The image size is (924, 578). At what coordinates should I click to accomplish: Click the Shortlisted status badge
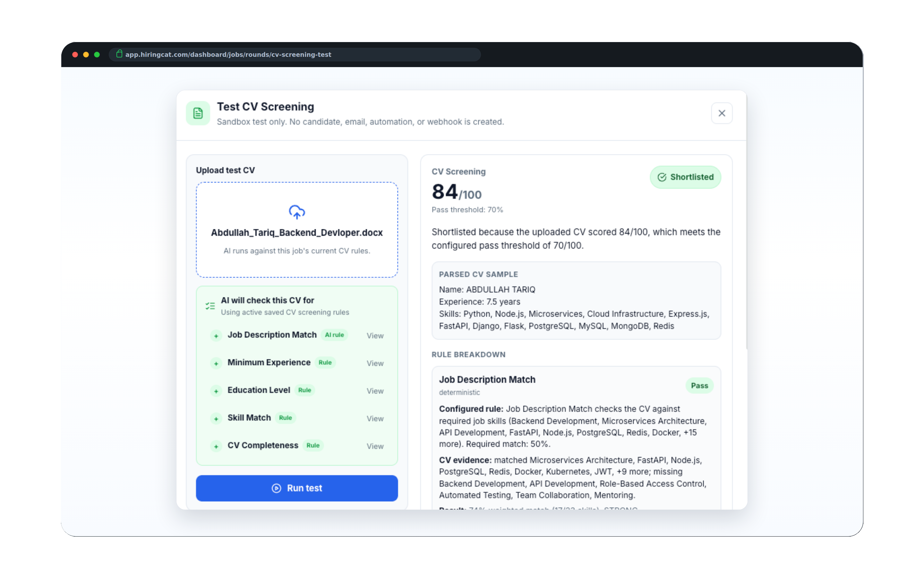click(685, 177)
